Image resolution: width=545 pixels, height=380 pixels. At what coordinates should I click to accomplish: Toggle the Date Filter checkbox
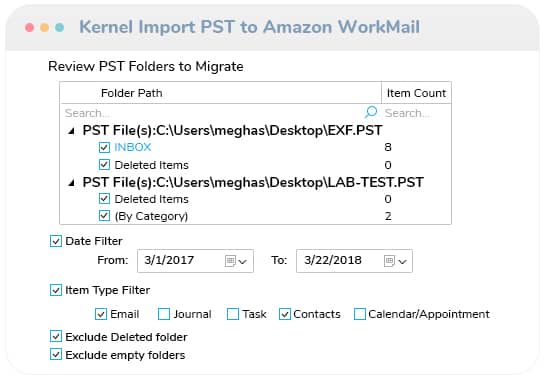pyautogui.click(x=56, y=241)
